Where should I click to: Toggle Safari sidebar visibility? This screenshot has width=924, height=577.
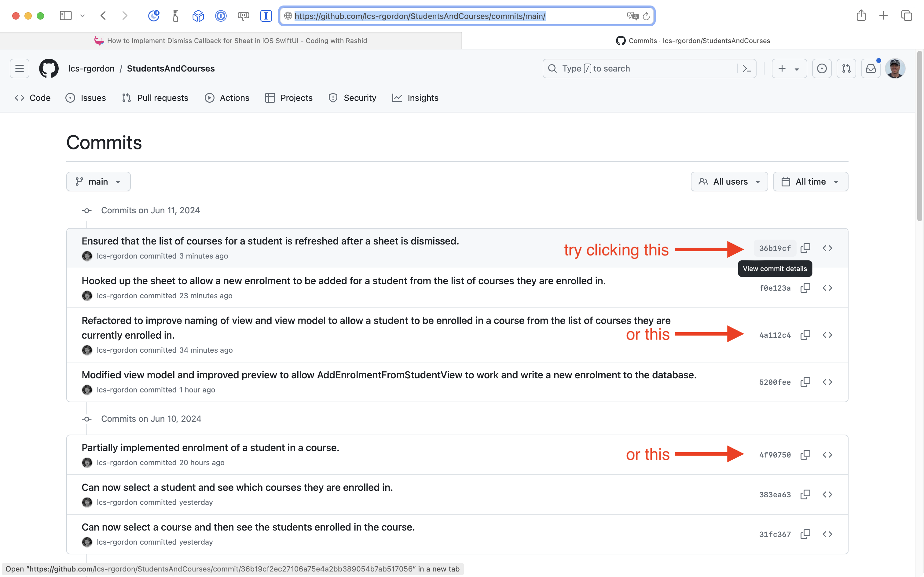coord(66,16)
